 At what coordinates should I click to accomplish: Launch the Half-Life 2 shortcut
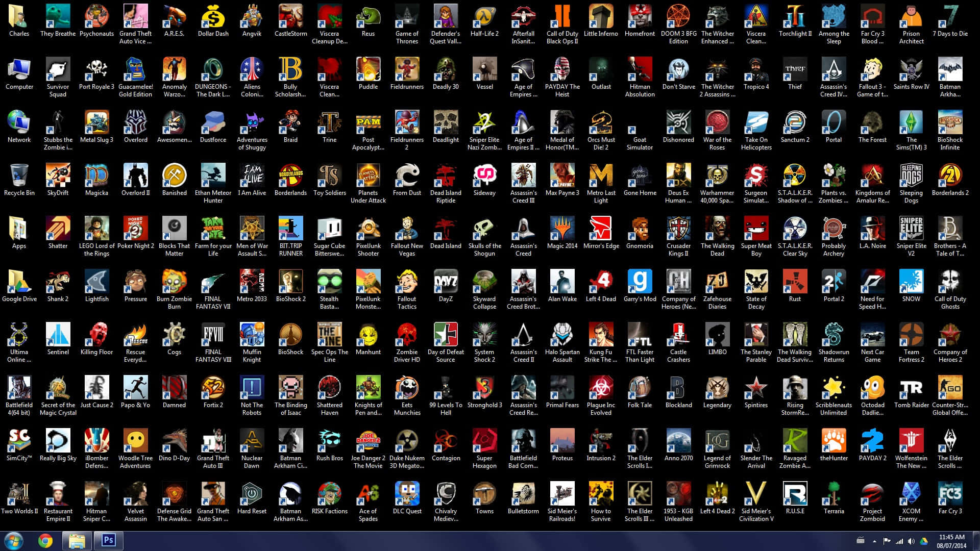pyautogui.click(x=484, y=21)
